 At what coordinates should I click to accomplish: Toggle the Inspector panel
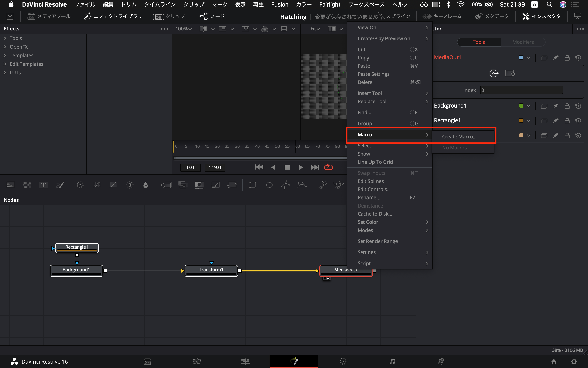(542, 16)
